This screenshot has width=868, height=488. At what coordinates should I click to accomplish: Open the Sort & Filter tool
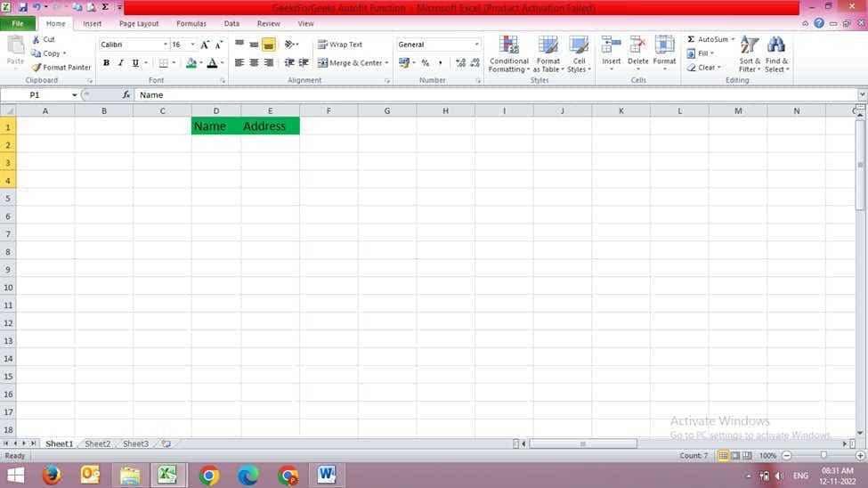point(750,53)
